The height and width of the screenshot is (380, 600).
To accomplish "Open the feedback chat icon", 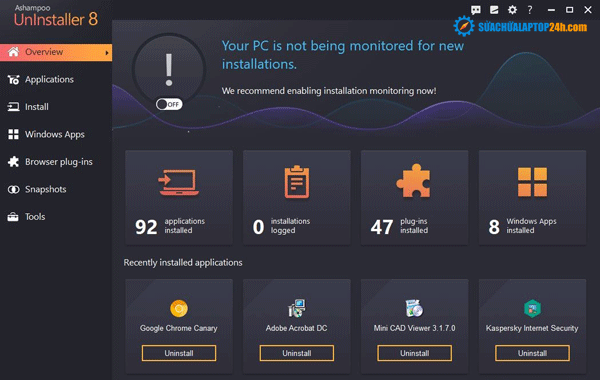I will point(476,10).
